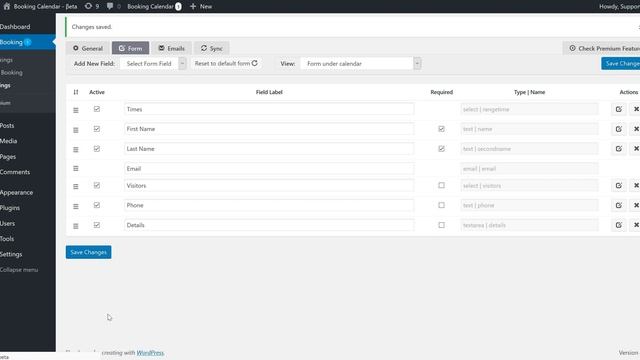This screenshot has width=640, height=360.
Task: Delete the Phone field with its X icon
Action: 636,205
